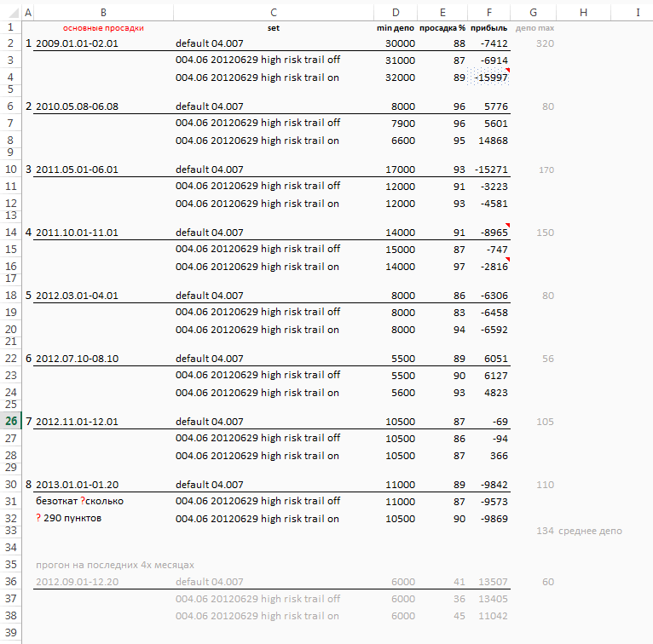Click the greyed profit value 13507

point(493,582)
